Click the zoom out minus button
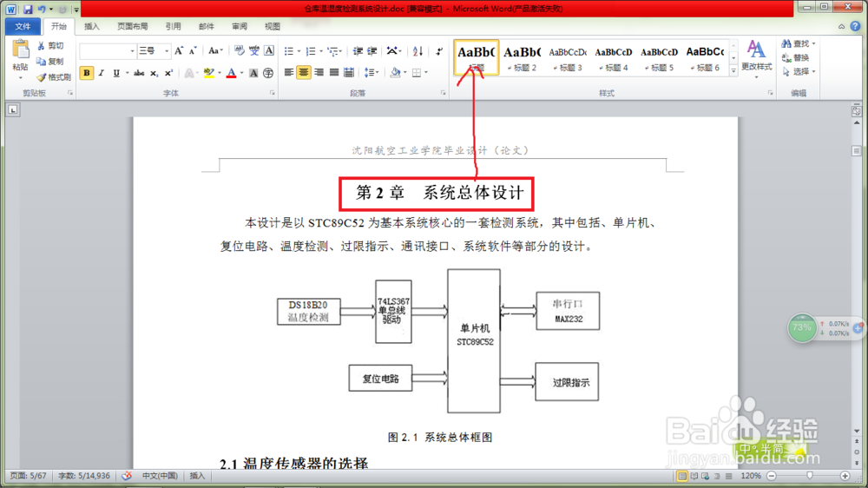The width and height of the screenshot is (868, 488). [771, 476]
